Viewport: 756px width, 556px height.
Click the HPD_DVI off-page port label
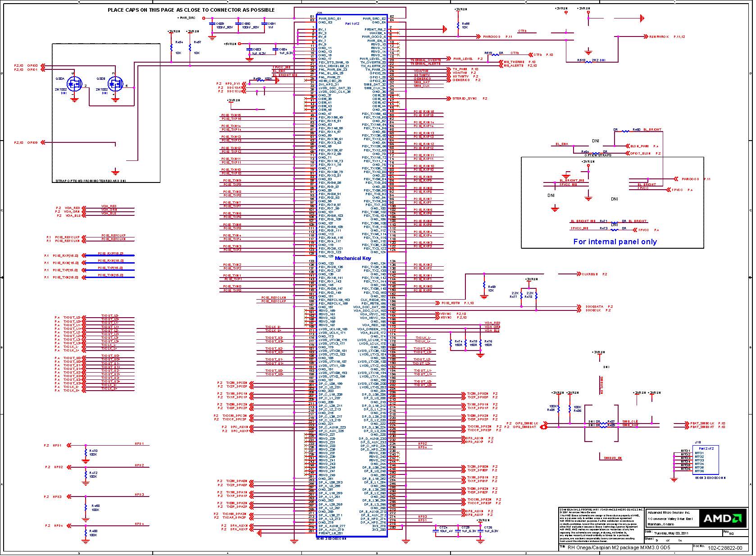coord(232,84)
